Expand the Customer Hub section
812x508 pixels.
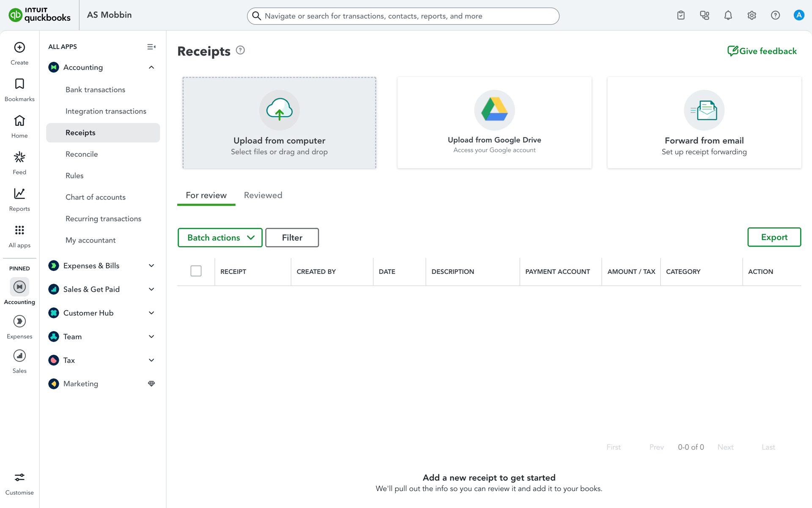point(151,313)
